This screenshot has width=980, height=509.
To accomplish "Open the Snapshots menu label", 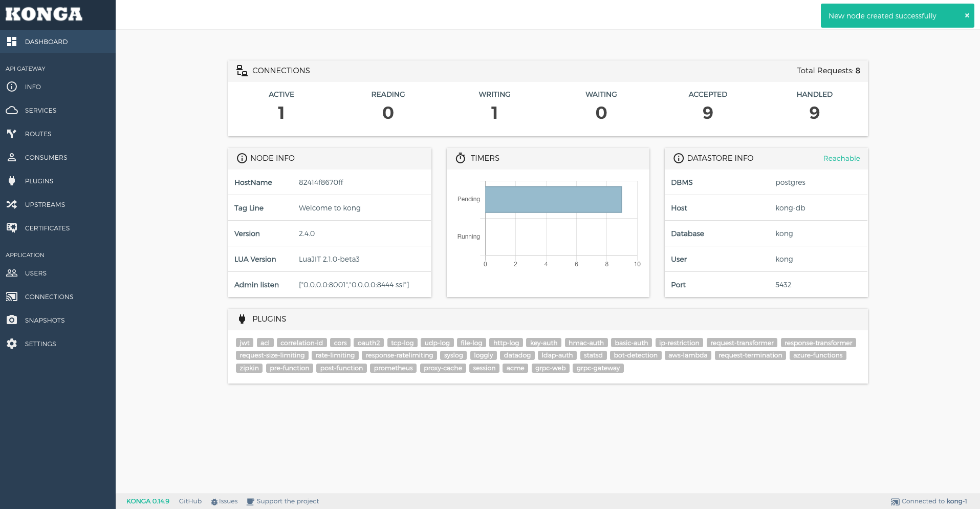I will 45,320.
